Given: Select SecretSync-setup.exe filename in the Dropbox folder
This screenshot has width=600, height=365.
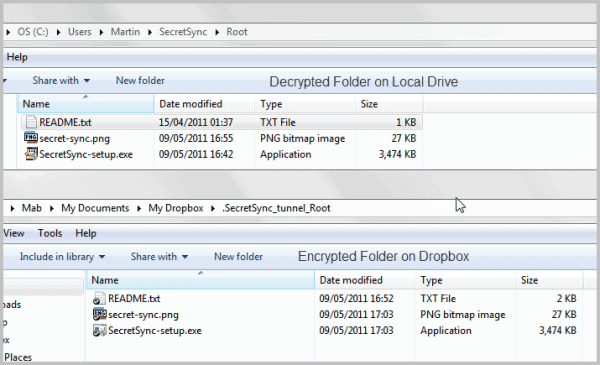Looking at the screenshot, I should pyautogui.click(x=155, y=331).
